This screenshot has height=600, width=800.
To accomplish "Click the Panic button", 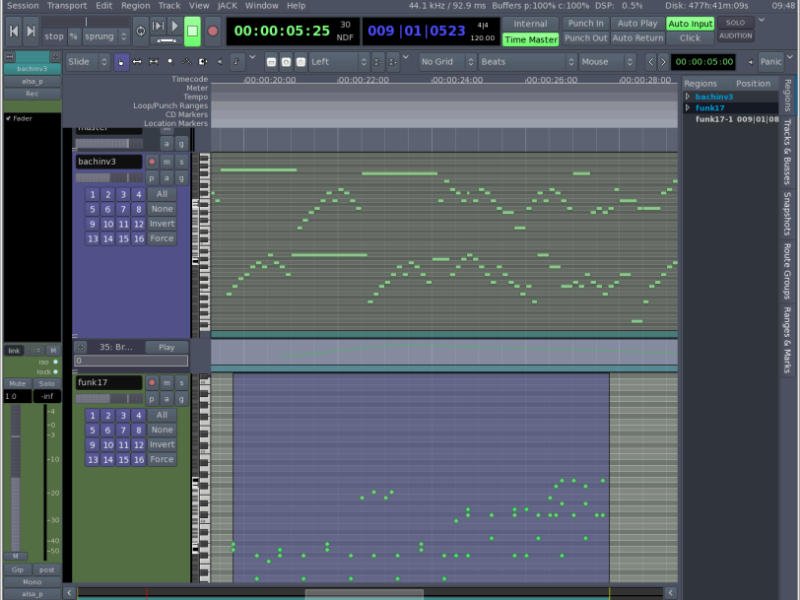I will [x=770, y=61].
